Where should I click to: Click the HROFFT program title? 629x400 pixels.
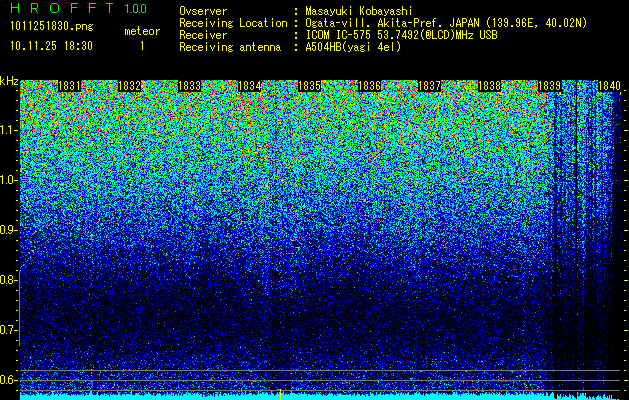pos(62,8)
